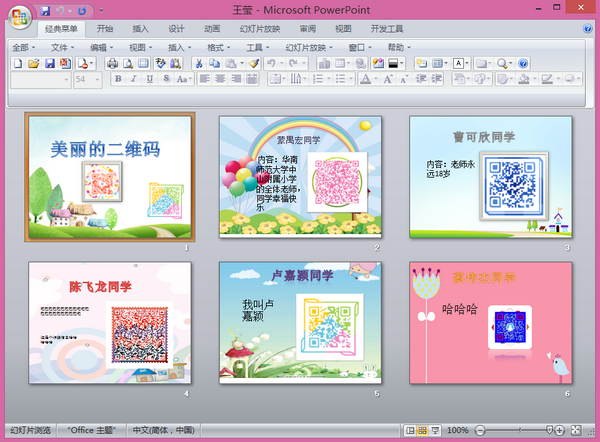600x442 pixels.
Task: Click the blue Help icon in toolbar
Action: click(x=523, y=63)
